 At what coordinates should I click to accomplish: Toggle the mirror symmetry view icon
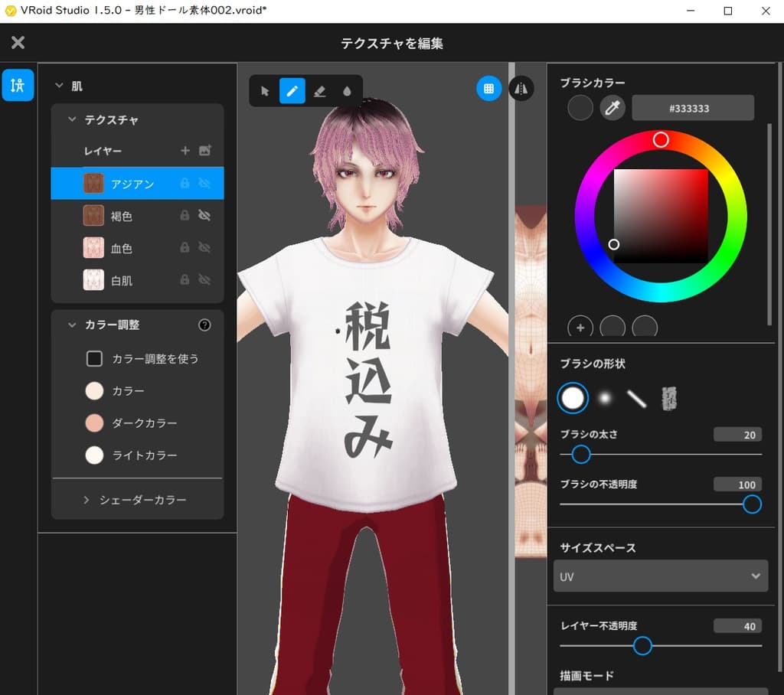tap(521, 88)
